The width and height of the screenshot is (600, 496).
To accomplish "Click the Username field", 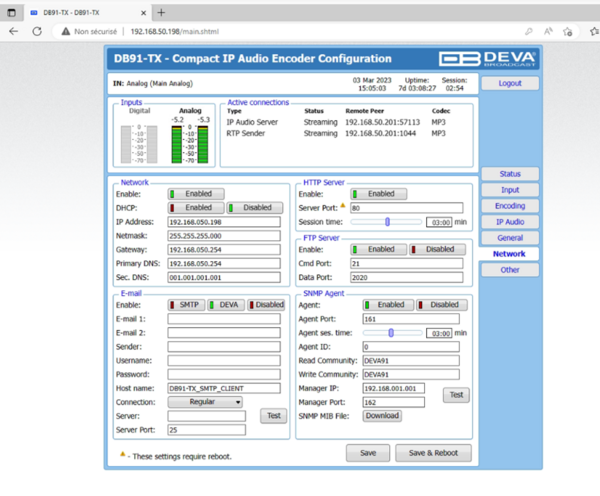I will 224,361.
